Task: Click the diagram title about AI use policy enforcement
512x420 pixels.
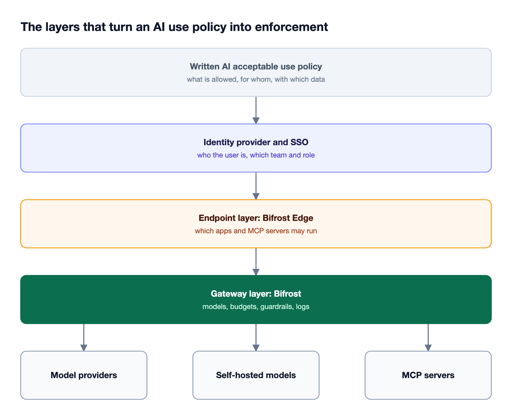Action: coord(174,27)
